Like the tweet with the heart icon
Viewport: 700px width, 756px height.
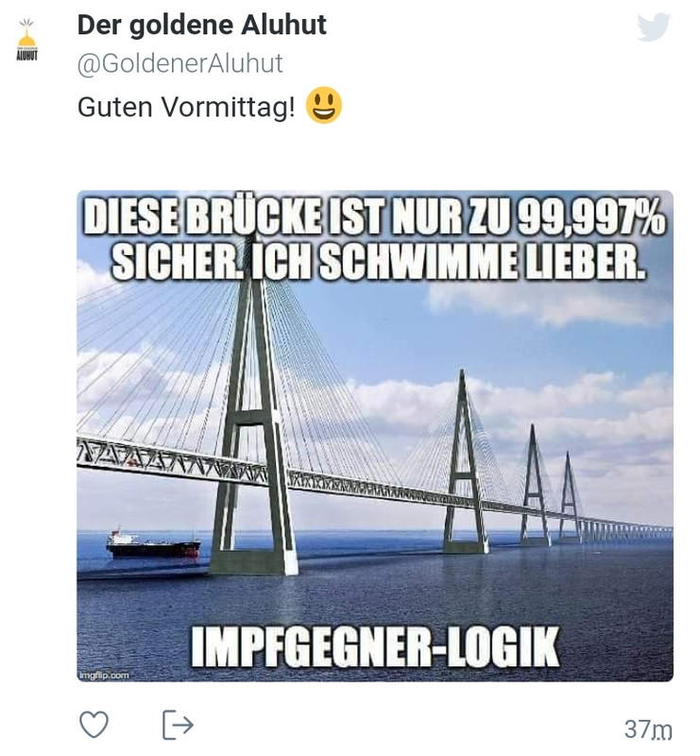[x=94, y=724]
